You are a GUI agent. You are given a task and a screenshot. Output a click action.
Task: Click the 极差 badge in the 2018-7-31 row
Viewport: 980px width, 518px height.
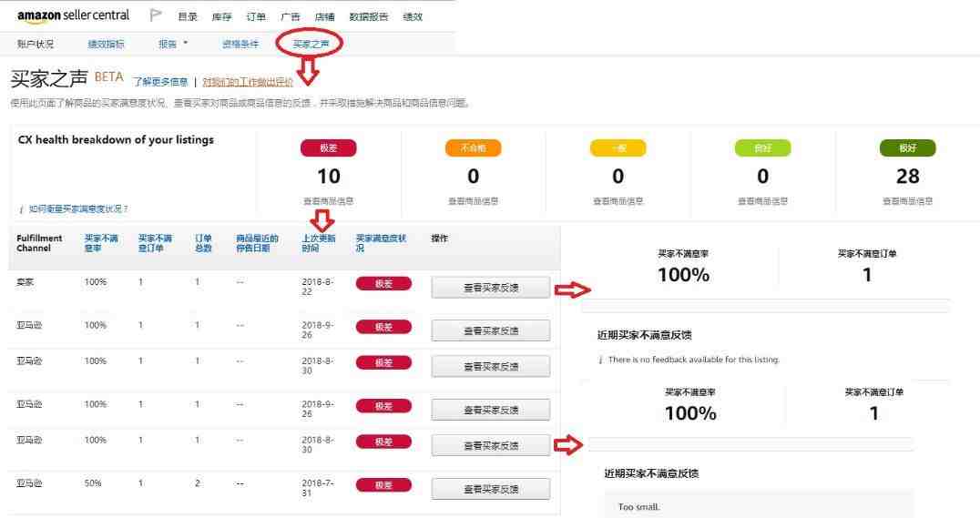point(383,485)
